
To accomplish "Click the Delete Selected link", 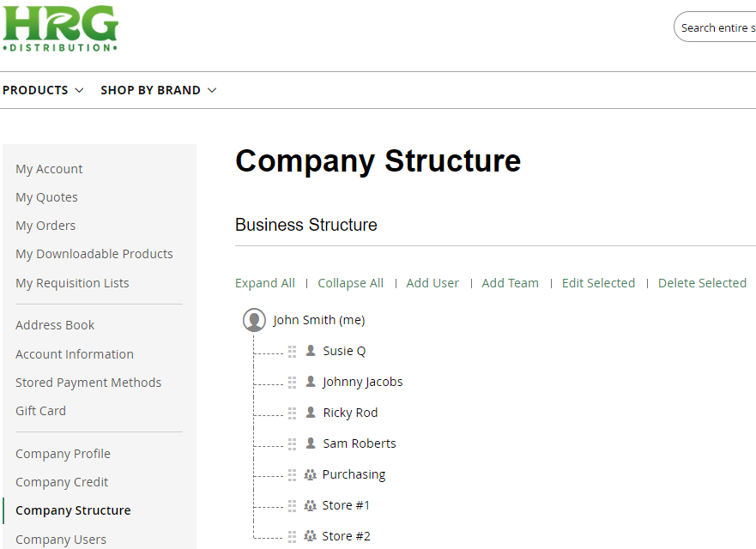I will [x=702, y=283].
